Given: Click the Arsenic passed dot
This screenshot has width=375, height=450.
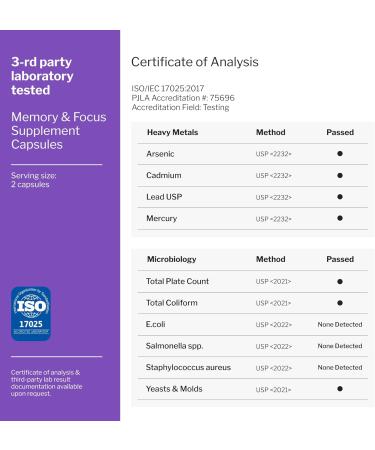Looking at the screenshot, I should click(x=340, y=154).
